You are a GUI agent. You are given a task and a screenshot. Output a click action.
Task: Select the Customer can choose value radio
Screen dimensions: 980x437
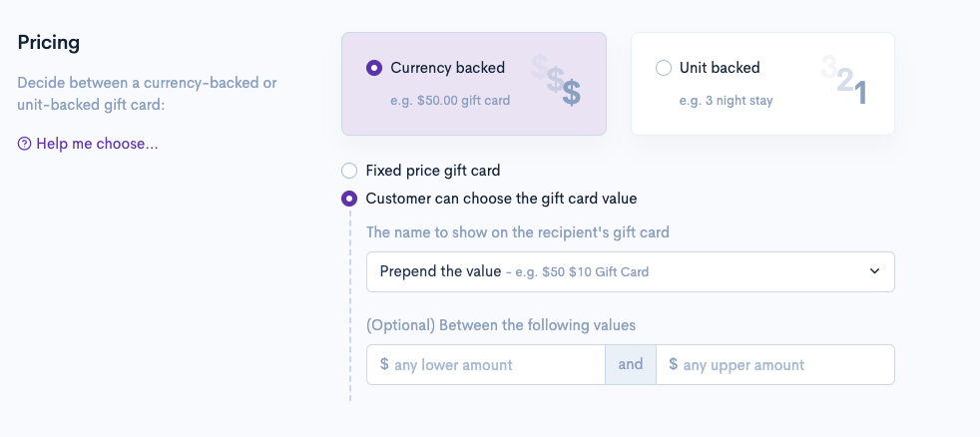(x=349, y=199)
